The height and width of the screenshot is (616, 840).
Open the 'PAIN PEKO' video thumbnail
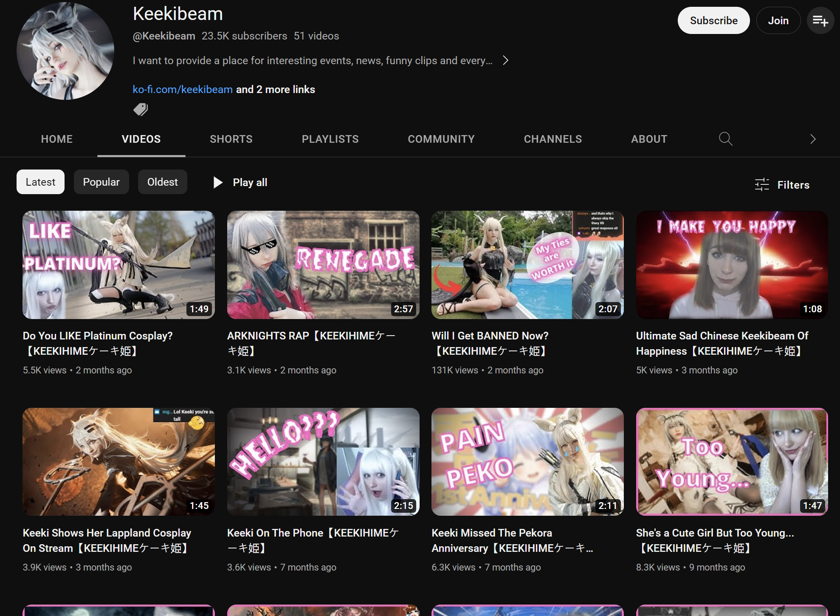(527, 462)
